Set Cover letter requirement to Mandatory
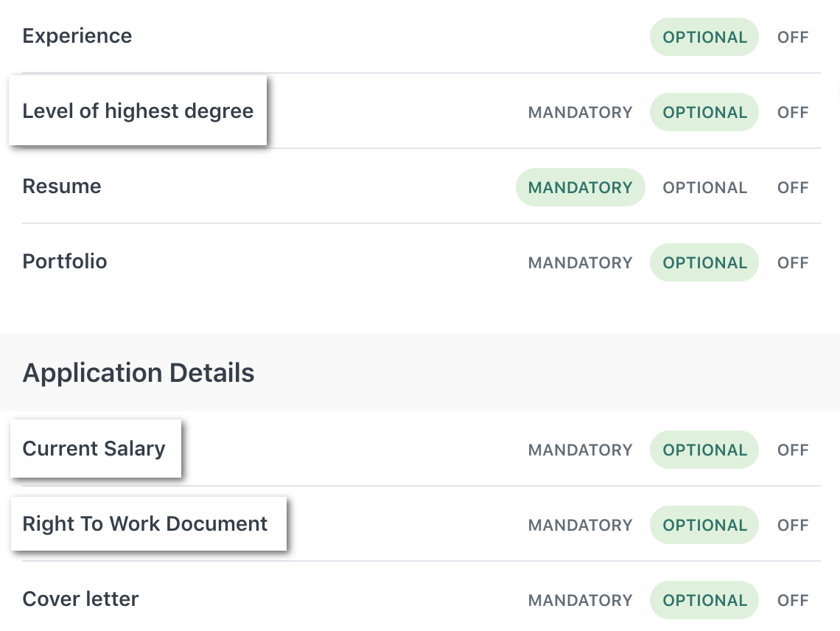The image size is (840, 631). coord(580,600)
